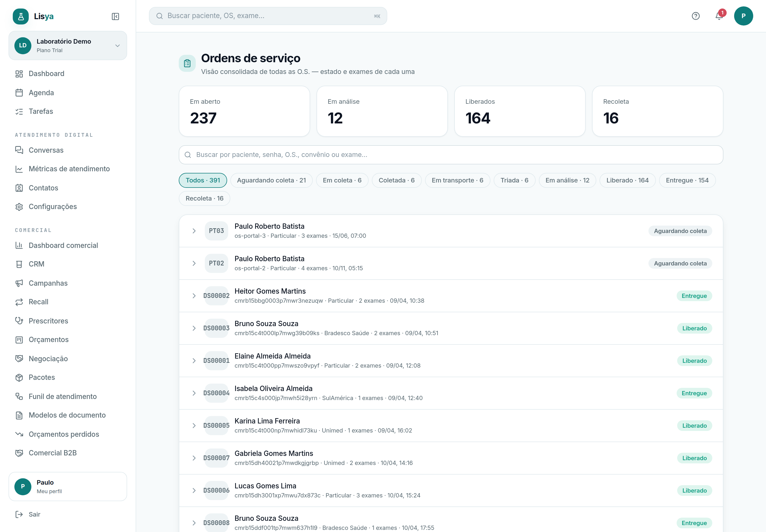
Task: Filter by Triada · 6
Action: pyautogui.click(x=514, y=180)
